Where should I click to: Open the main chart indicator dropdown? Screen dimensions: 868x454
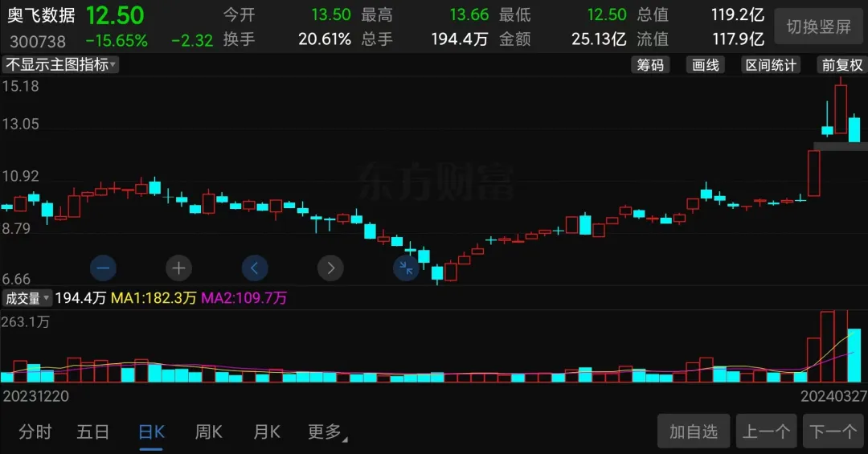pos(60,65)
